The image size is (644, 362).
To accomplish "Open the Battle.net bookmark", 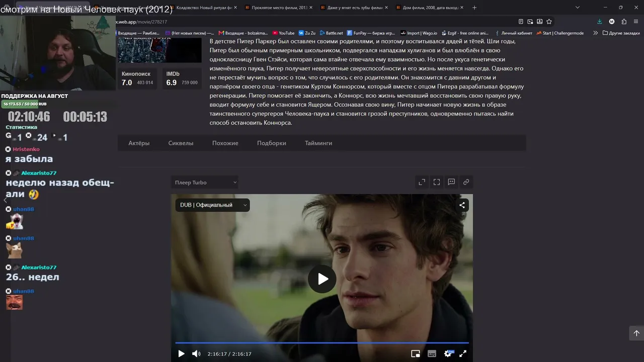I will pos(331,33).
